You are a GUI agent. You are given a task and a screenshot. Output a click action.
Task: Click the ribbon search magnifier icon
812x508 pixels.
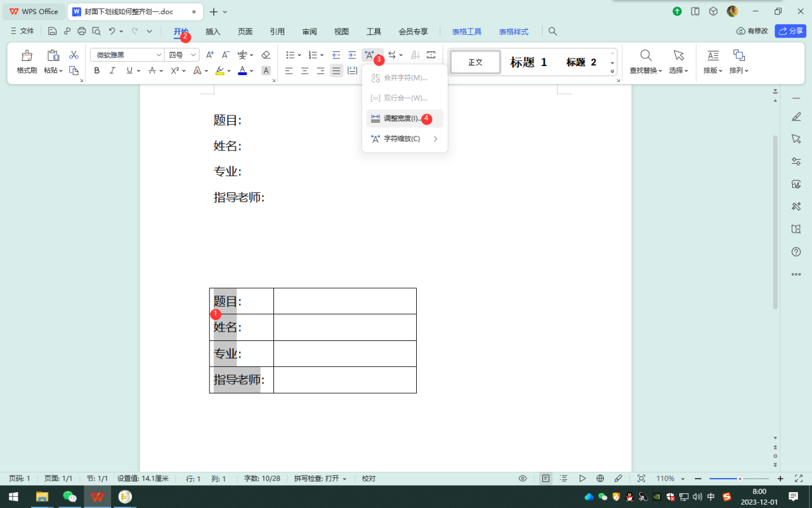pyautogui.click(x=553, y=31)
